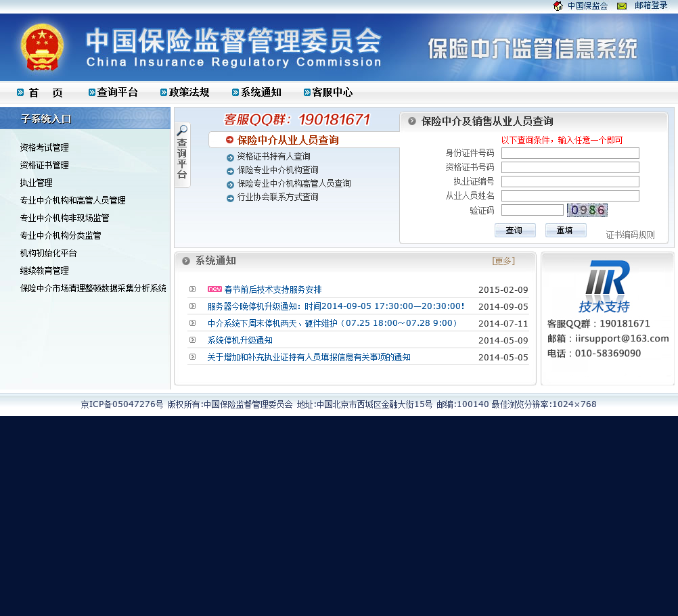Click red bullet icon beside 保险中介从业人员查询
Screen dimensions: 678x616
point(229,140)
